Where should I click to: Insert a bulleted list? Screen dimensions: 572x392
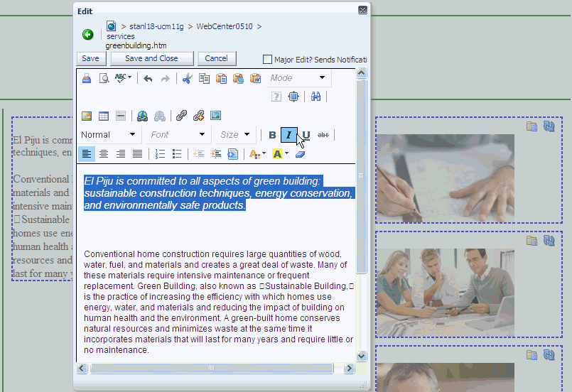click(x=177, y=154)
